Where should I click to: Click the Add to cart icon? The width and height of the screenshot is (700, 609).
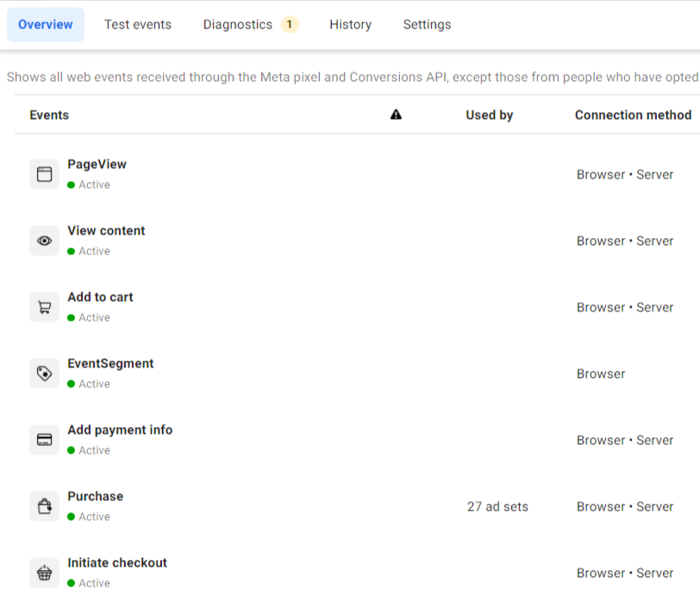point(44,307)
